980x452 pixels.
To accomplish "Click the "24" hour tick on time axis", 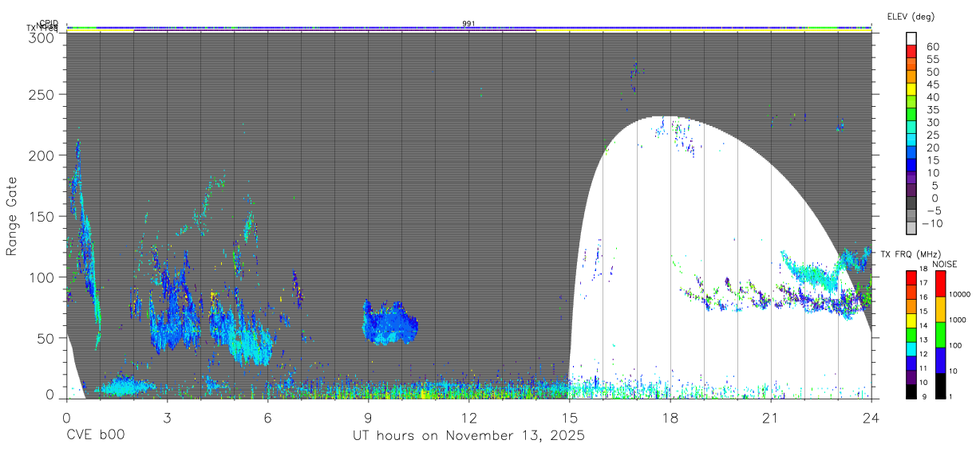I will point(871,417).
